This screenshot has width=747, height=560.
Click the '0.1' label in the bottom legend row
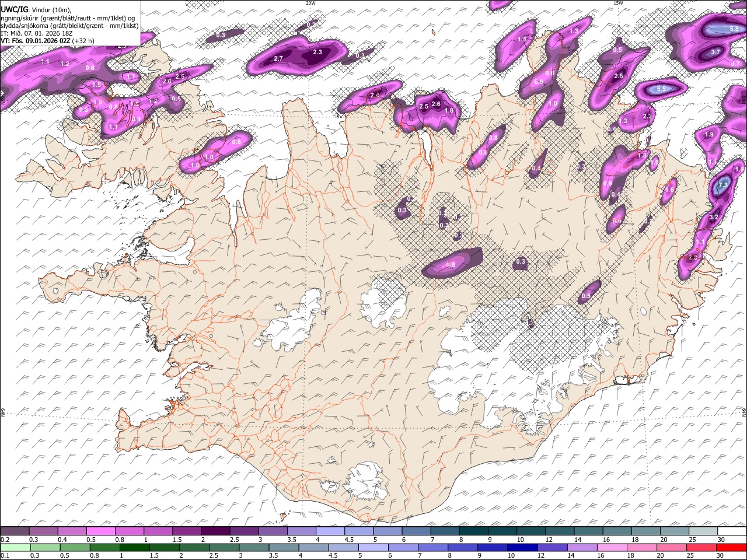[x=5, y=556]
